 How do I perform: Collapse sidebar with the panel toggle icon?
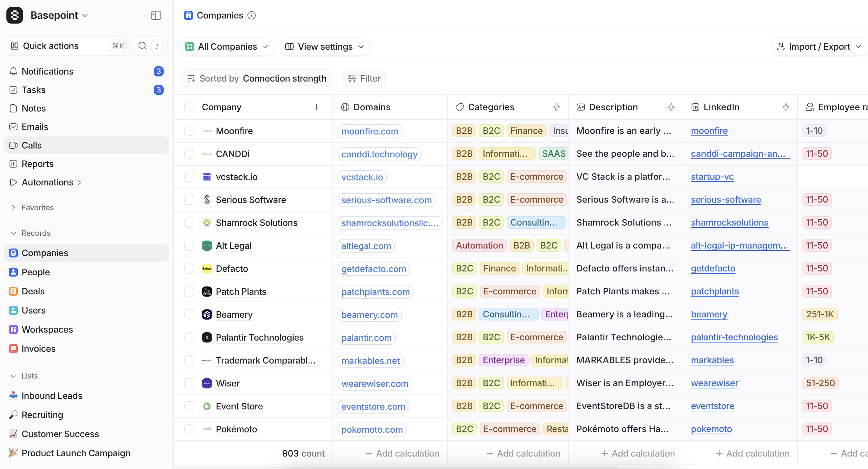156,15
